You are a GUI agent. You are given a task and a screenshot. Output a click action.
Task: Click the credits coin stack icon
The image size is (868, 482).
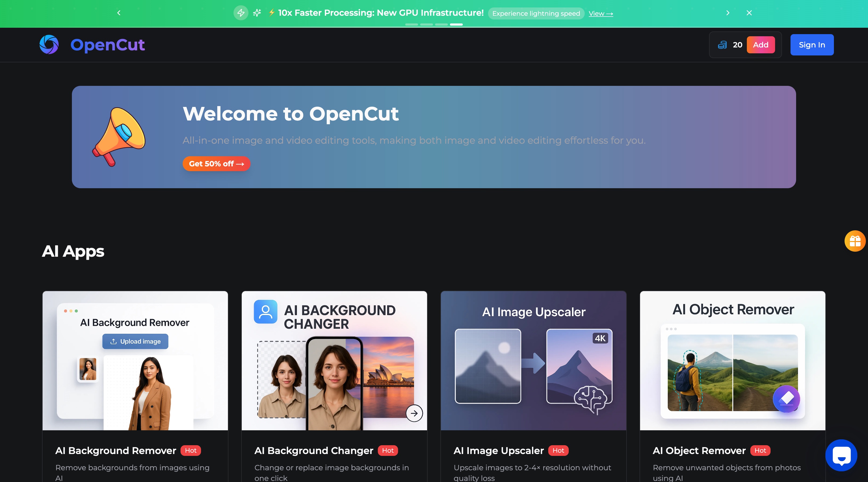click(x=722, y=45)
